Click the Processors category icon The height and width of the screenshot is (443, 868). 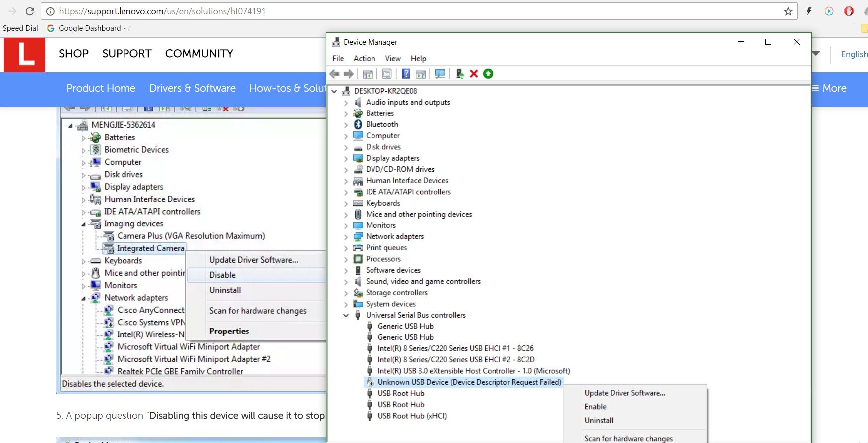(x=358, y=259)
